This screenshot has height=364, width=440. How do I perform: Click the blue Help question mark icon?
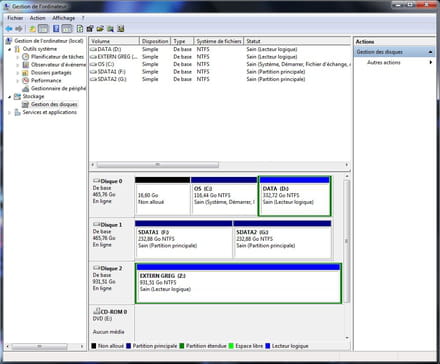[56, 29]
